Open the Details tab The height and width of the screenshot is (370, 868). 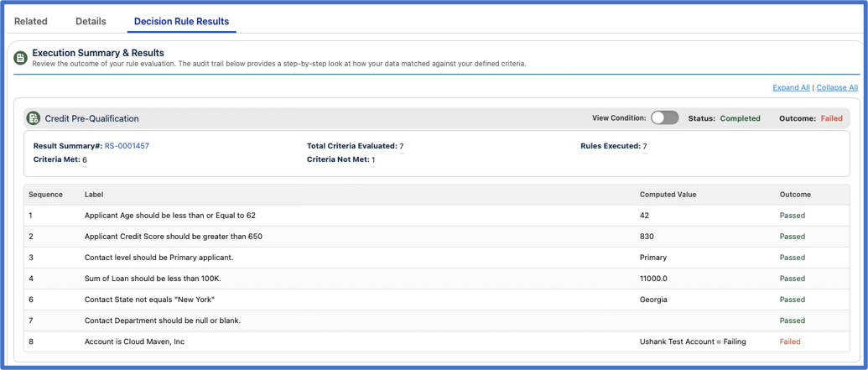91,22
